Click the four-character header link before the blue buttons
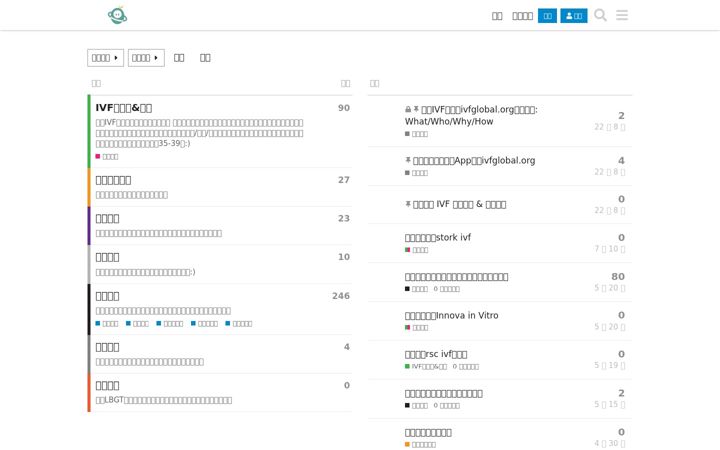720x450 pixels. (523, 16)
